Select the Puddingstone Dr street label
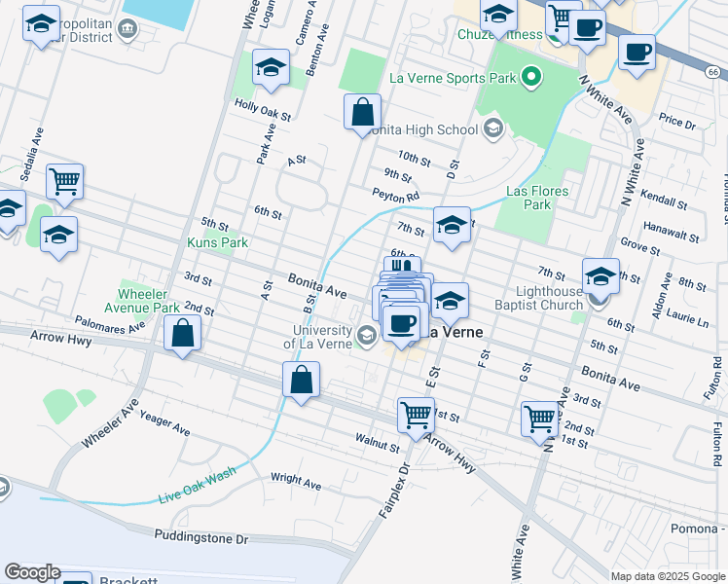The width and height of the screenshot is (728, 584). pos(201,537)
